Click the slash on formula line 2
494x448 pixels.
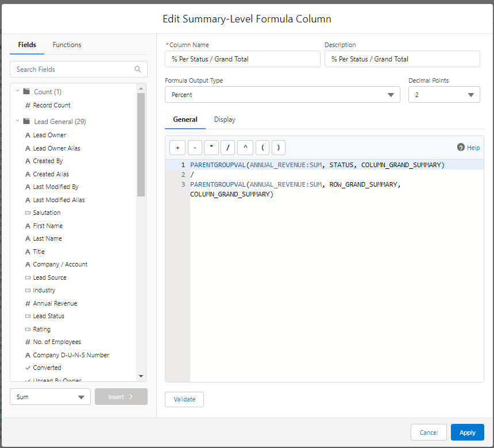(x=192, y=175)
